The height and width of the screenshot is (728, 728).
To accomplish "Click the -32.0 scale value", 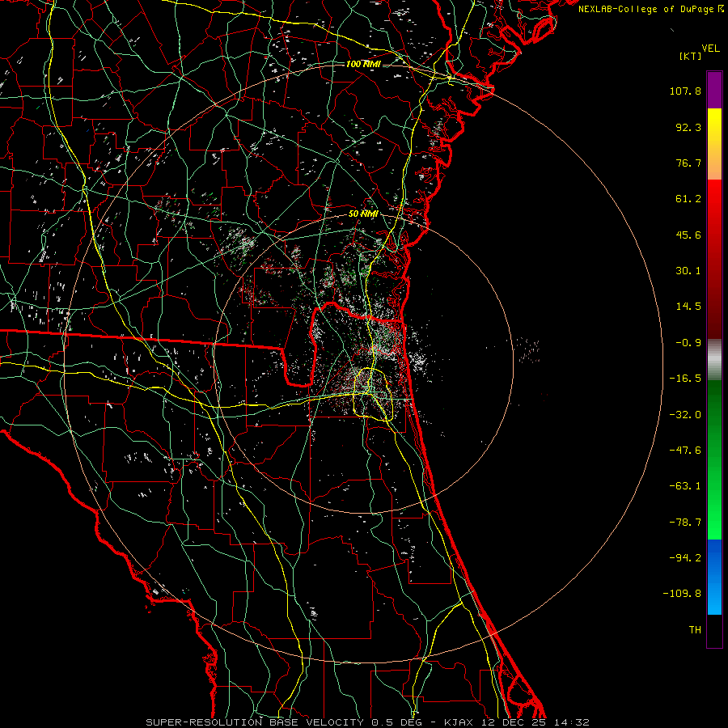I will pyautogui.click(x=685, y=415).
